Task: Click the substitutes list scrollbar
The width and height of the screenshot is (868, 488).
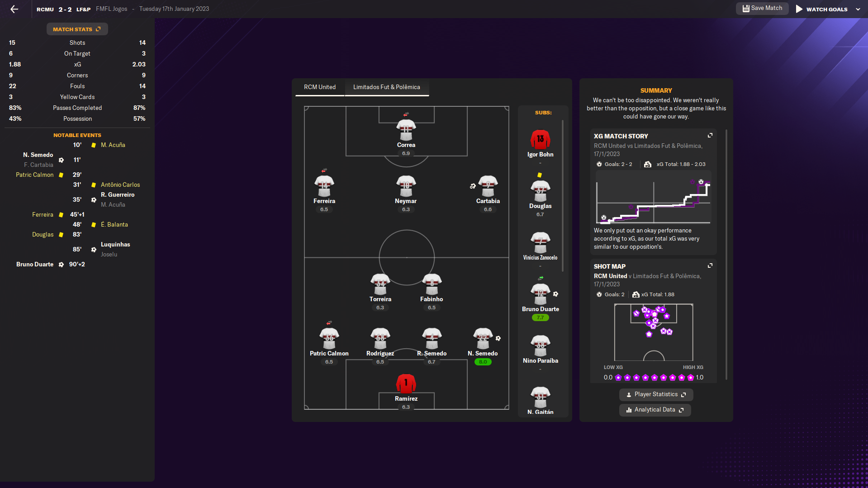Action: (563, 195)
